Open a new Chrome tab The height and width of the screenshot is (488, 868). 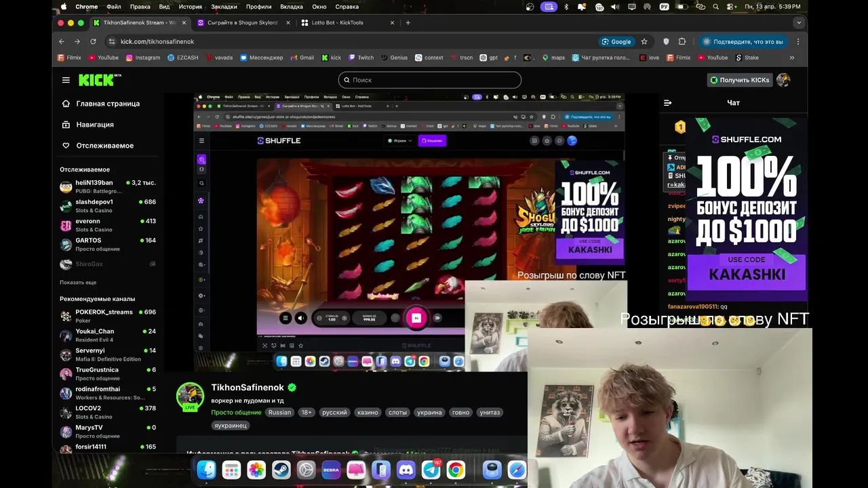(408, 22)
